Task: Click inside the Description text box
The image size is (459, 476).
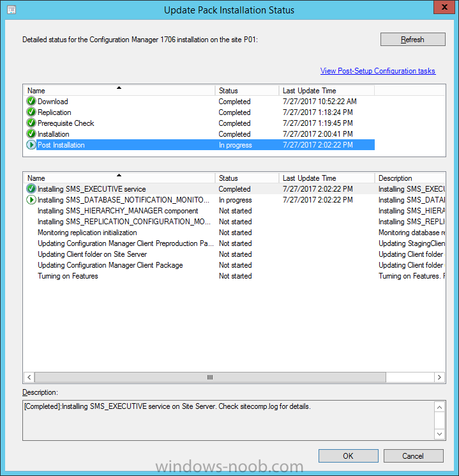Action: tap(229, 420)
